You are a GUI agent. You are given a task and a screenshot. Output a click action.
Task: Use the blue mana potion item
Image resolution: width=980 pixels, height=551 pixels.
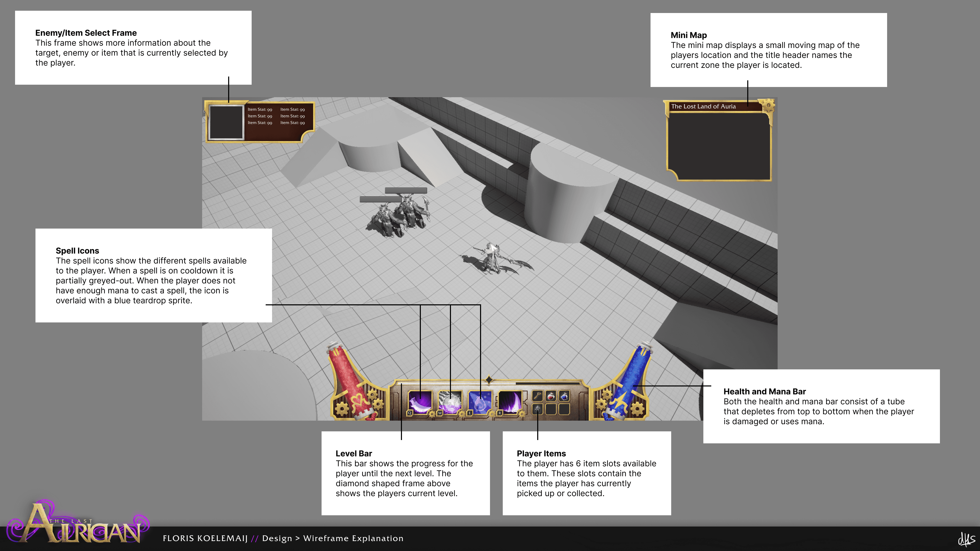tap(564, 396)
